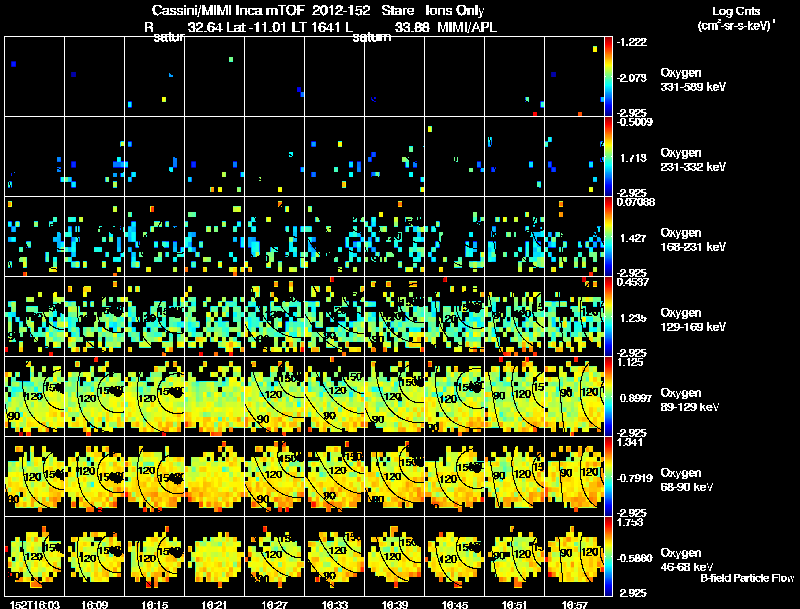Click the Oxygen 168-231 keV row label

[693, 240]
